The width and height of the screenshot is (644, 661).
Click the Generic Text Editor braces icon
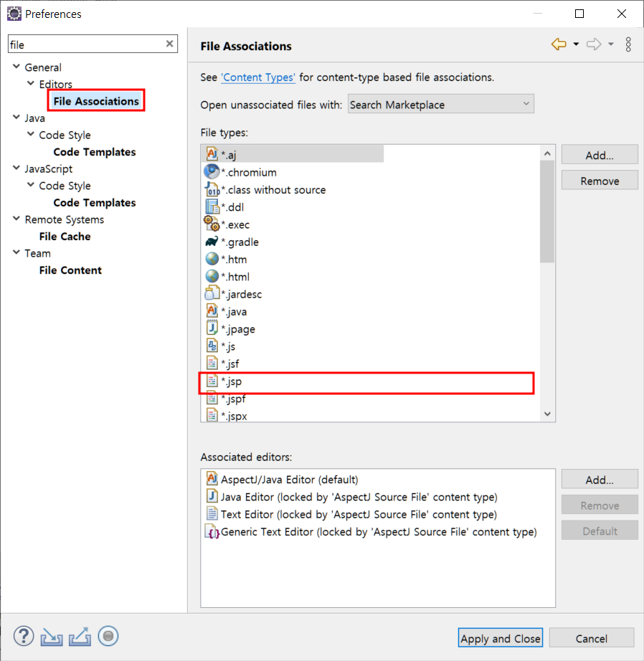212,532
